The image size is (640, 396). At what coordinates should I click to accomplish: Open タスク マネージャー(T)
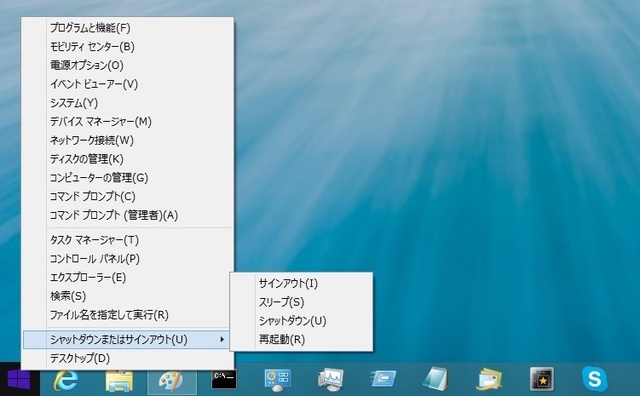pyautogui.click(x=128, y=240)
